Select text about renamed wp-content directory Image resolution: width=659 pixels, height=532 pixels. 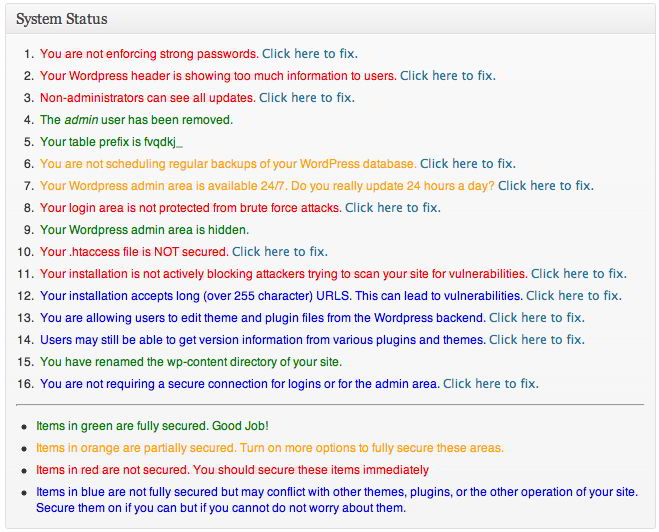click(191, 362)
